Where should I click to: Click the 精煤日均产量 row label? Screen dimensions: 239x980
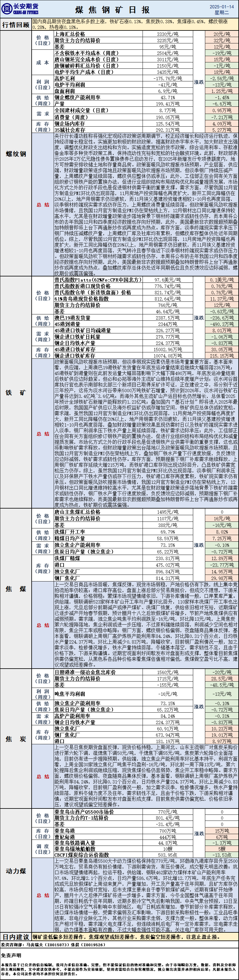tap(70, 538)
